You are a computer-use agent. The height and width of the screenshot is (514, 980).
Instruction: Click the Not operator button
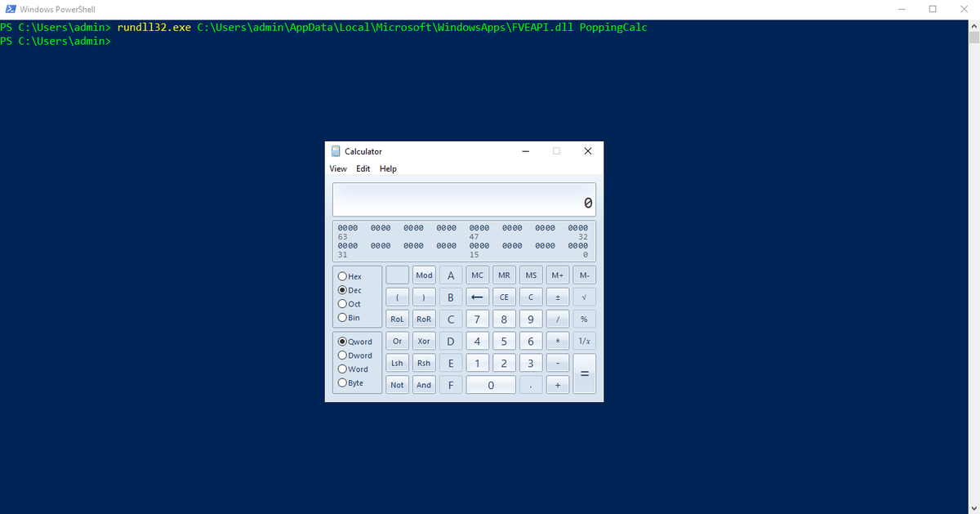point(397,384)
